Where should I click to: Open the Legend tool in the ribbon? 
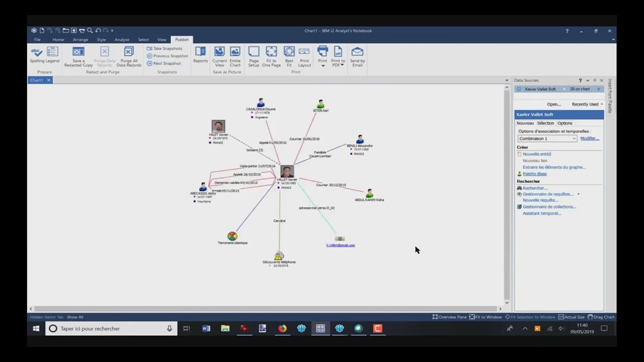pos(52,54)
